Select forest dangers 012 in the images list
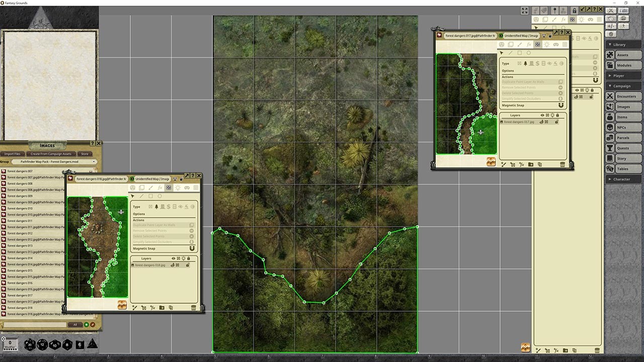The height and width of the screenshot is (362, 644). (x=20, y=233)
